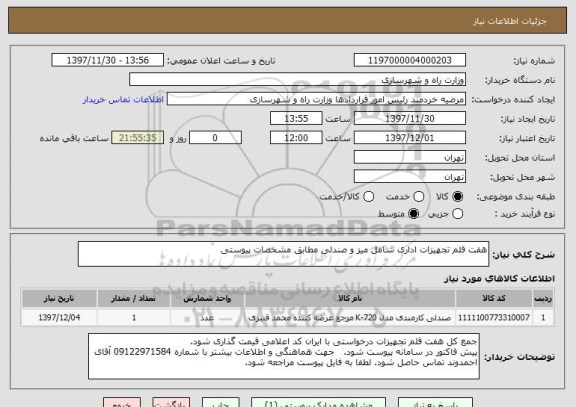Click the general need description text box
576x407 pixels.
(x=283, y=254)
